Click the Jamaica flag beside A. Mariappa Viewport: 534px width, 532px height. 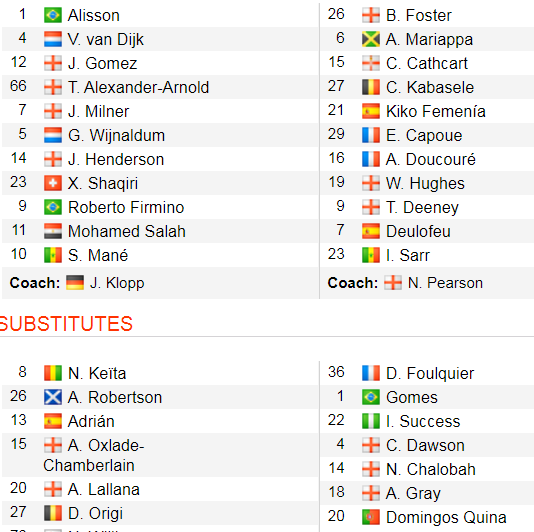coord(371,39)
